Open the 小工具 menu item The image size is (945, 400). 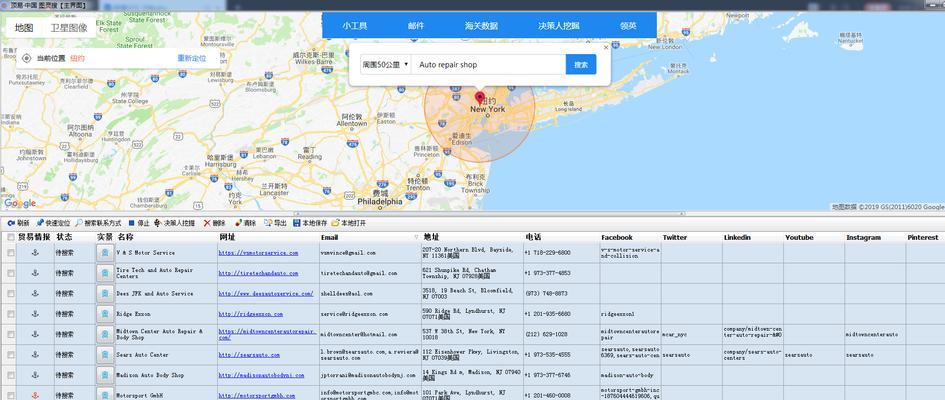pyautogui.click(x=355, y=26)
